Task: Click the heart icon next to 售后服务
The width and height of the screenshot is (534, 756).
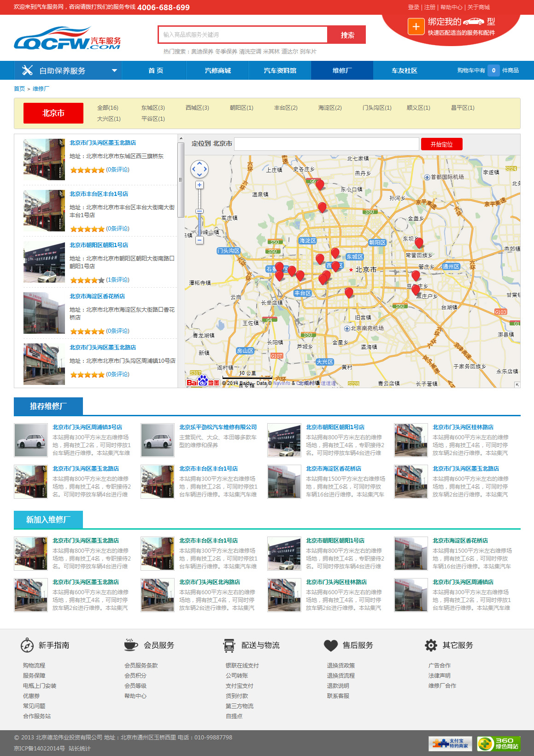Action: pyautogui.click(x=331, y=645)
